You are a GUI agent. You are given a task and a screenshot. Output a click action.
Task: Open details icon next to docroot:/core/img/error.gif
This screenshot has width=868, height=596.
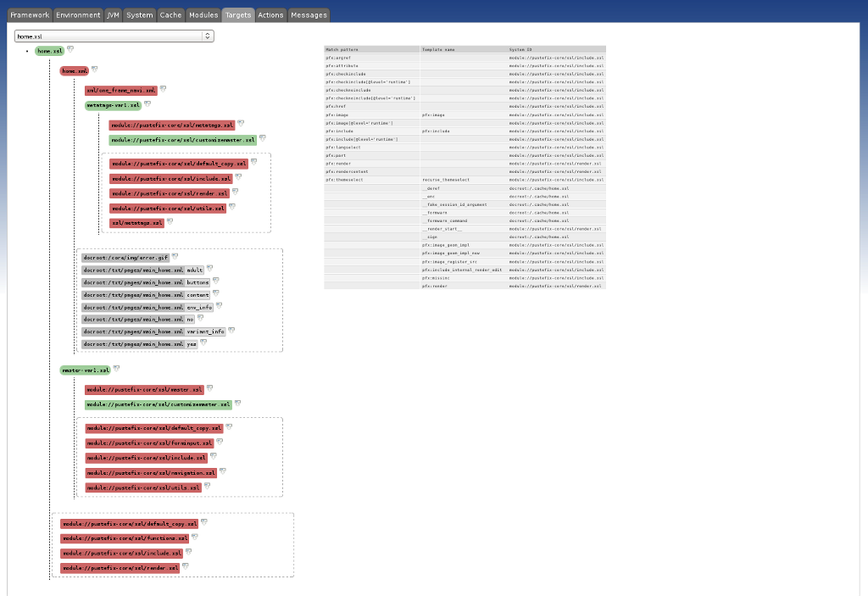(175, 256)
